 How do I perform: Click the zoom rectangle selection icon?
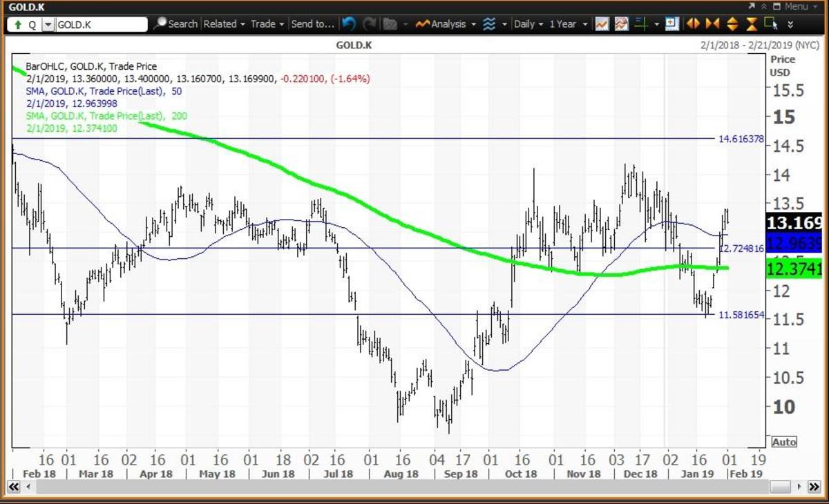click(771, 24)
